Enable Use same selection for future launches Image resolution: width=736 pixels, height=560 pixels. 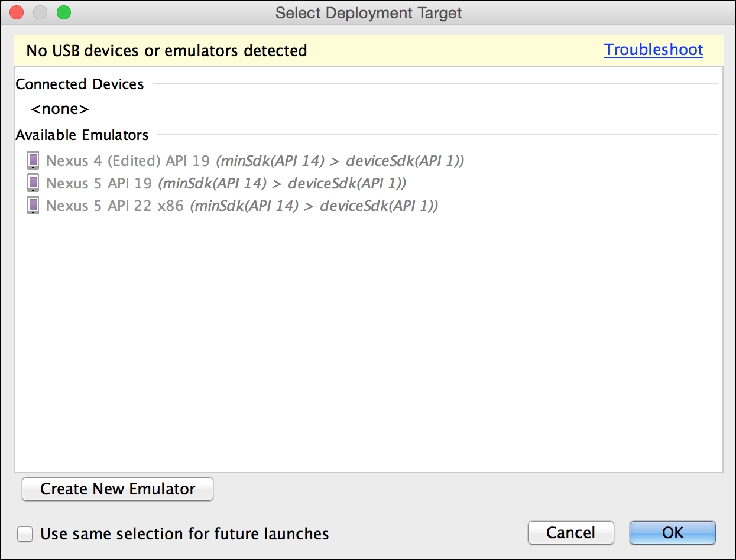[x=25, y=534]
